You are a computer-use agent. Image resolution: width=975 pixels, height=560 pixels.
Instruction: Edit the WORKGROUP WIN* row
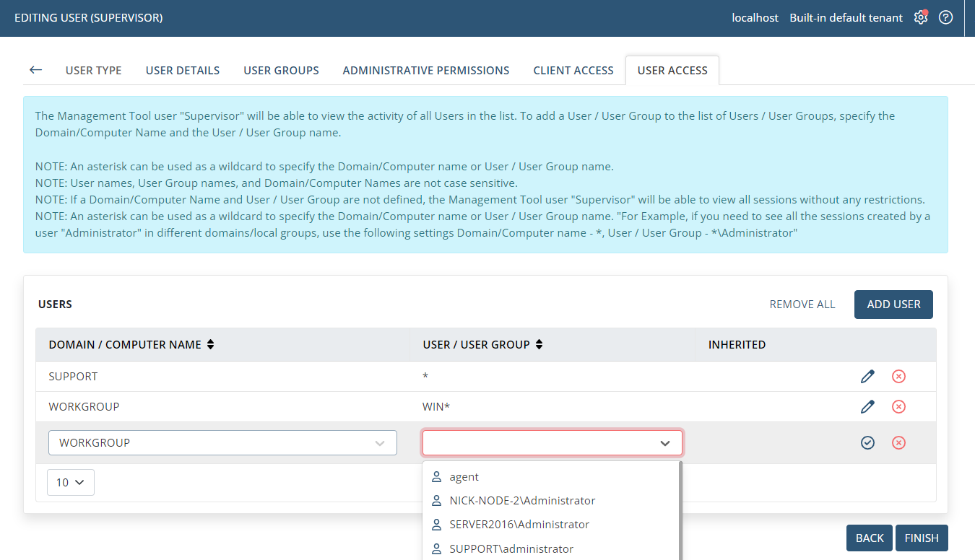click(x=867, y=407)
